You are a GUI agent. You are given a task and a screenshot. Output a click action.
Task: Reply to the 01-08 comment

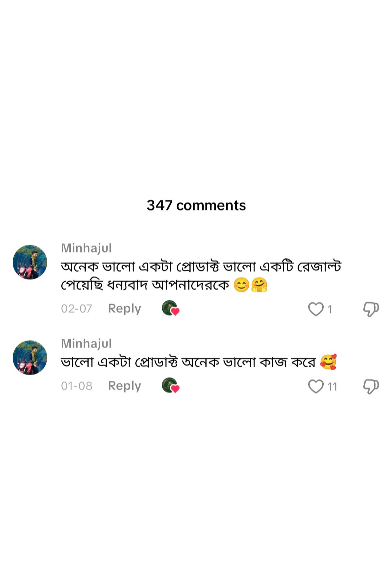click(124, 386)
